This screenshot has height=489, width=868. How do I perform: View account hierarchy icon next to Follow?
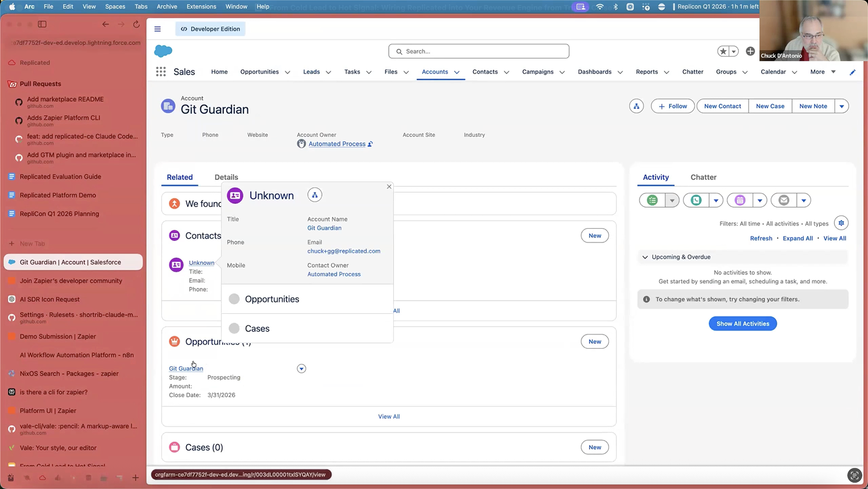(636, 106)
